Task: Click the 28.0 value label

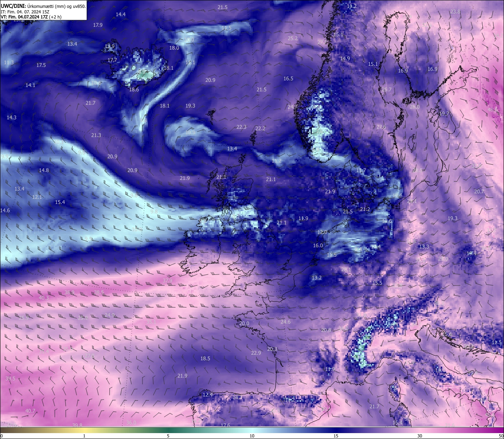Action: click(415, 107)
